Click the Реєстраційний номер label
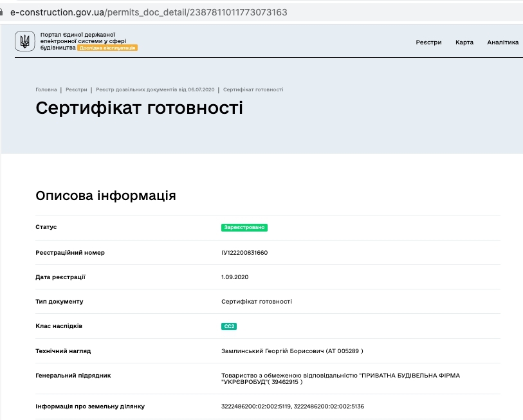This screenshot has width=523, height=420. pyautogui.click(x=70, y=253)
